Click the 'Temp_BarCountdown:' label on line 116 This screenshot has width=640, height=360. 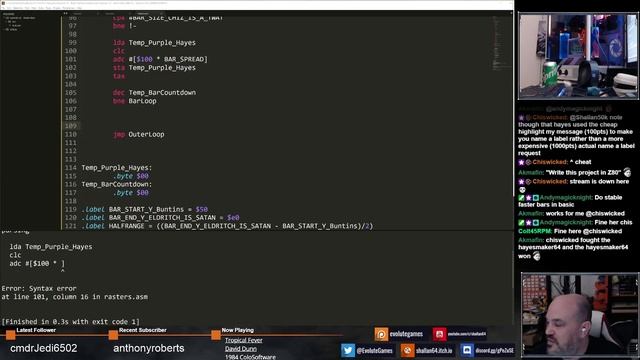click(x=117, y=184)
